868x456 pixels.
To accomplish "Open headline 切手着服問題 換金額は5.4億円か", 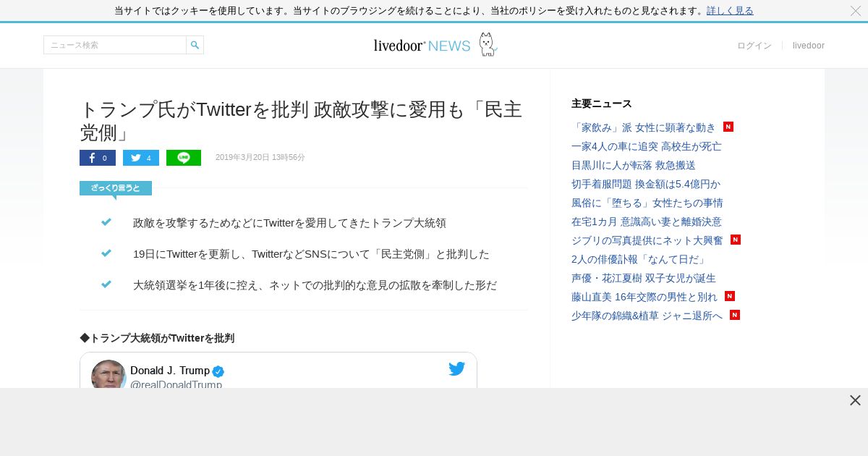I will (646, 184).
